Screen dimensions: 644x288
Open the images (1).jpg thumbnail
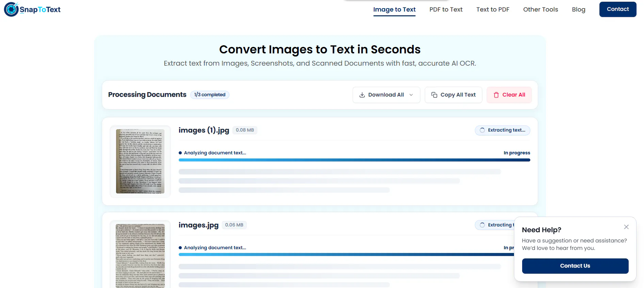[x=140, y=161]
